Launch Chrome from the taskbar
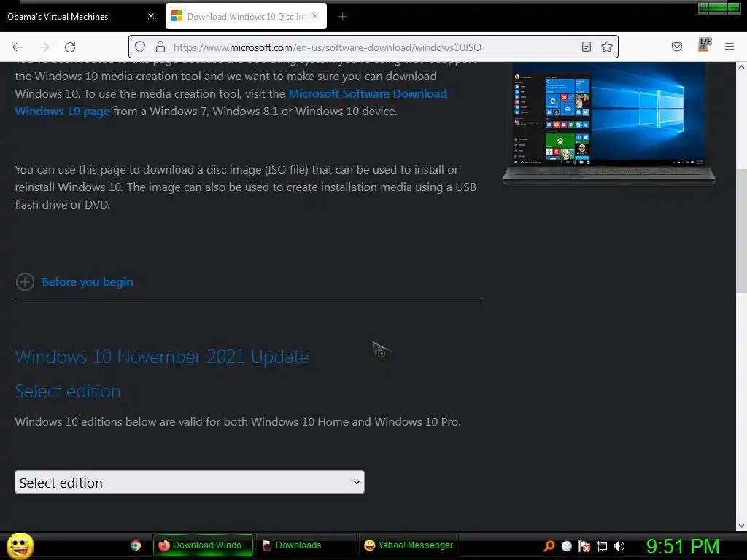Viewport: 747px width, 560px height. [136, 545]
